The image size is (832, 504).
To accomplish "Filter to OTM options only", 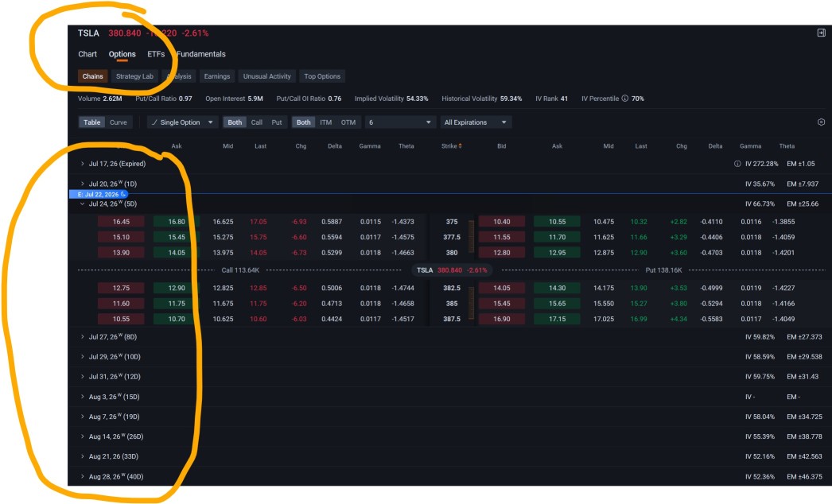I will [x=348, y=122].
